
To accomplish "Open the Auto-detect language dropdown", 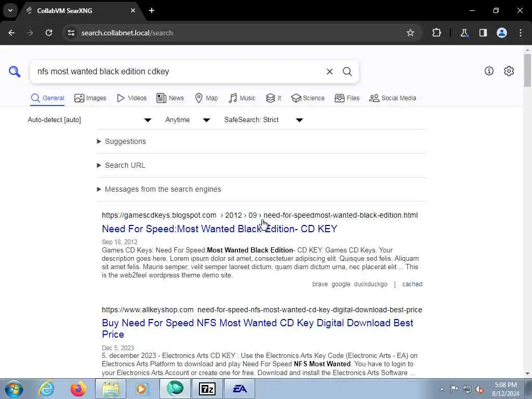I will [x=89, y=120].
